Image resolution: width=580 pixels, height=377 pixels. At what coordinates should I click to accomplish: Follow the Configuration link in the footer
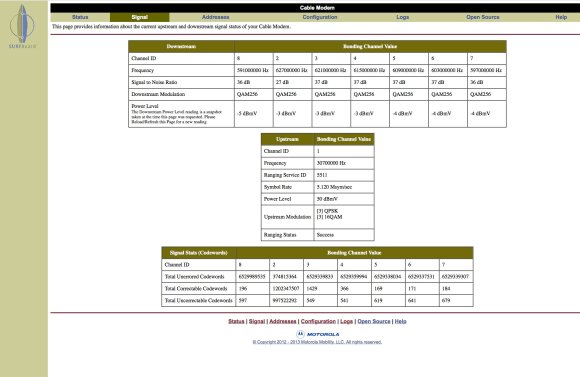pyautogui.click(x=318, y=321)
